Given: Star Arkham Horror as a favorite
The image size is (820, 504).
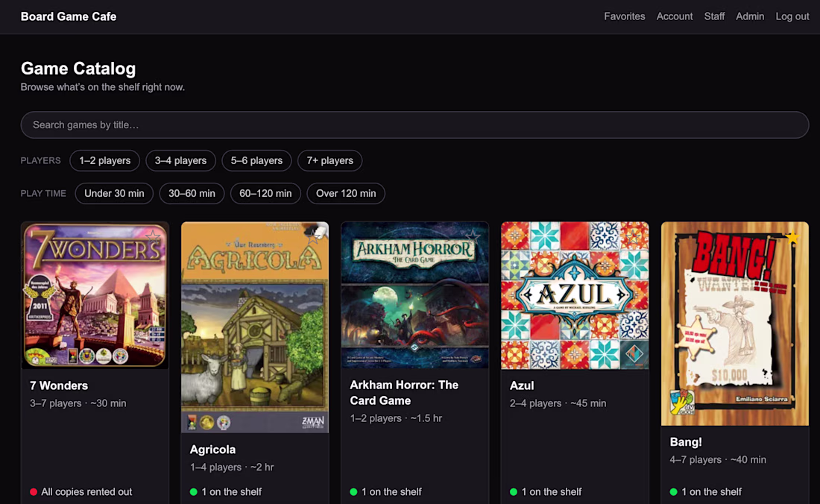Looking at the screenshot, I should [473, 237].
